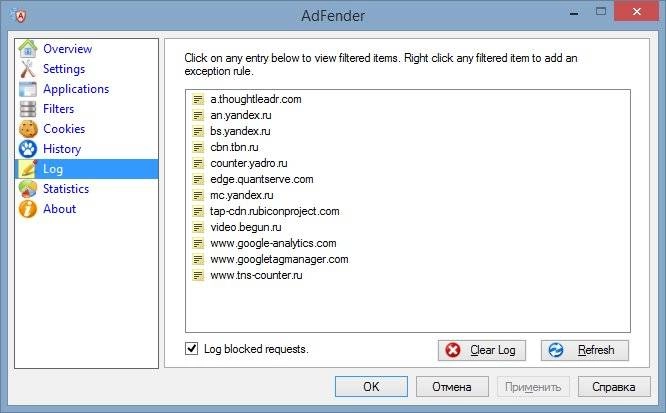Click the log icon beside a.thoughtleadr.com
The width and height of the screenshot is (666, 413).
[198, 99]
